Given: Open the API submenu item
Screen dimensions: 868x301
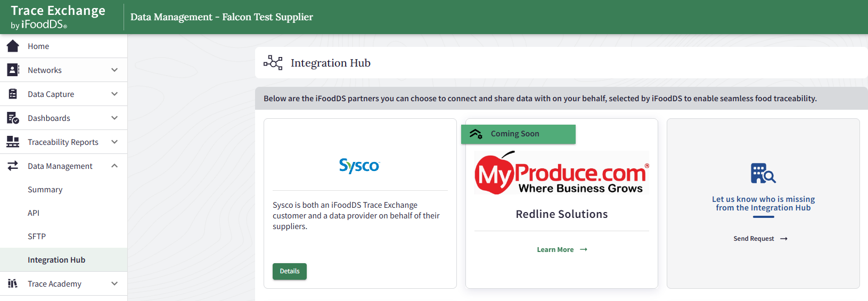Looking at the screenshot, I should (x=63, y=213).
